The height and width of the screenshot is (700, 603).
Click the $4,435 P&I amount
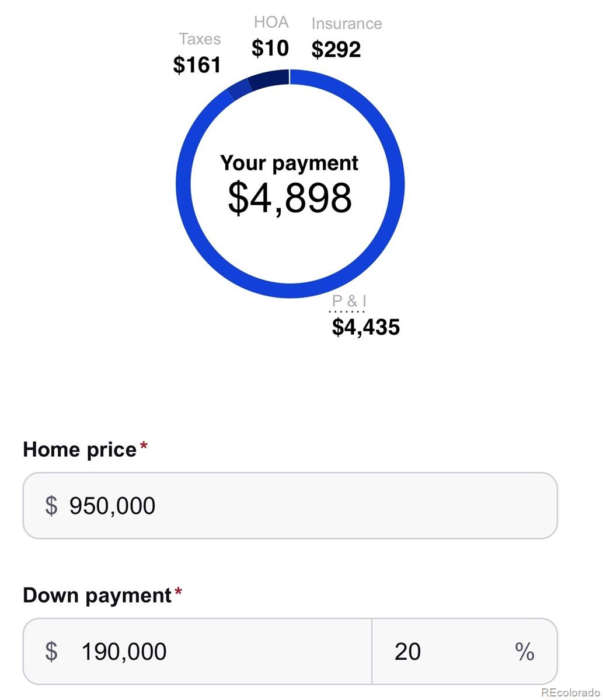coord(366,327)
